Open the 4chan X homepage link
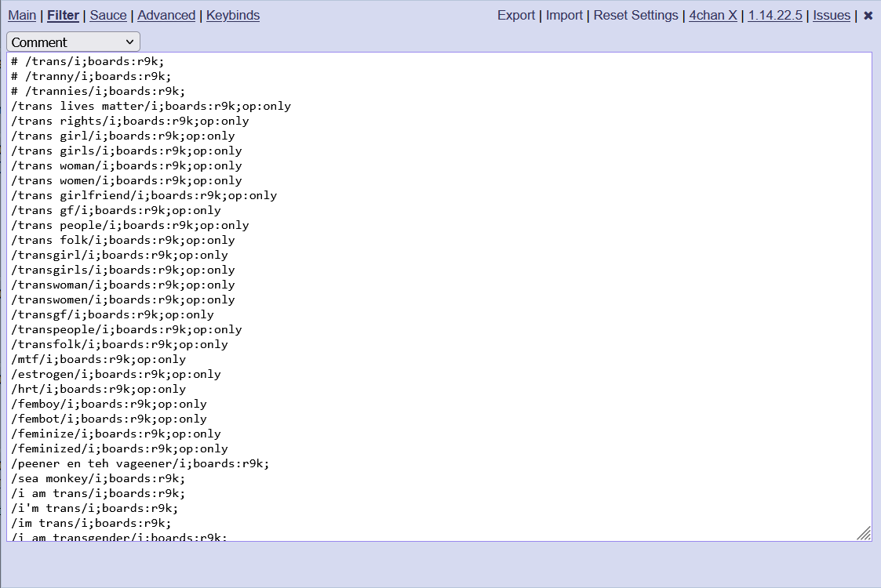The image size is (881, 588). tap(713, 15)
